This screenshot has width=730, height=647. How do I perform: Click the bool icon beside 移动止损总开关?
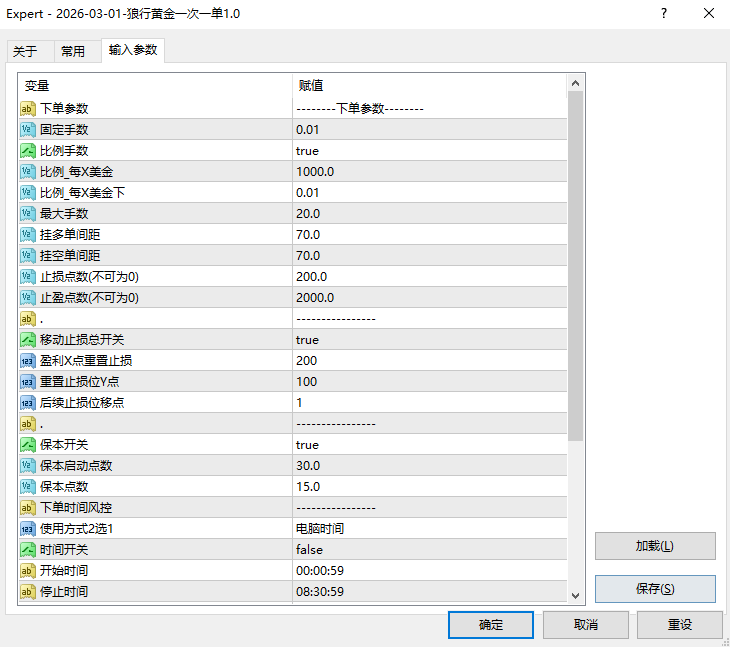[x=27, y=339]
